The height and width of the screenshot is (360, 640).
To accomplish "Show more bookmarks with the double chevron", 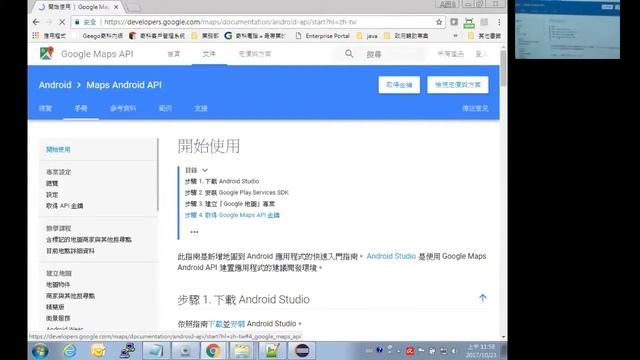I will coord(456,36).
